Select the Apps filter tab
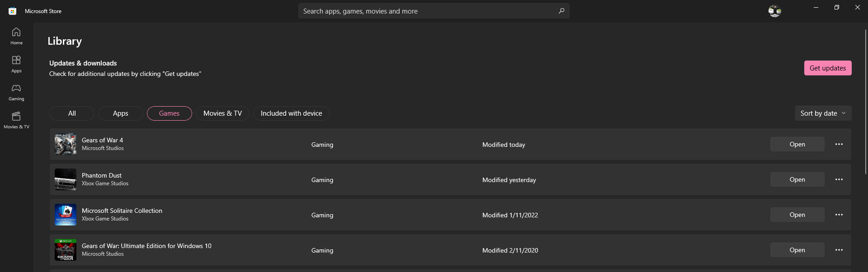Viewport: 868px width, 272px height. [120, 113]
